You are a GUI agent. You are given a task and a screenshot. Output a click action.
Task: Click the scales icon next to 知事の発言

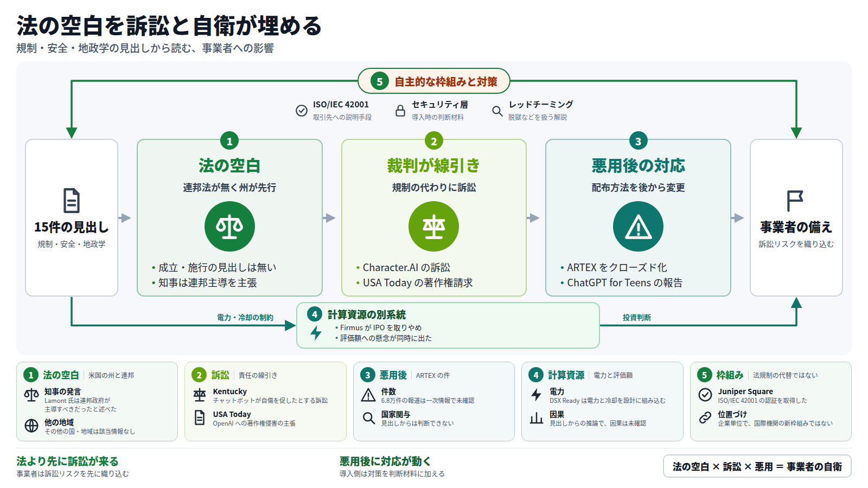pos(31,395)
